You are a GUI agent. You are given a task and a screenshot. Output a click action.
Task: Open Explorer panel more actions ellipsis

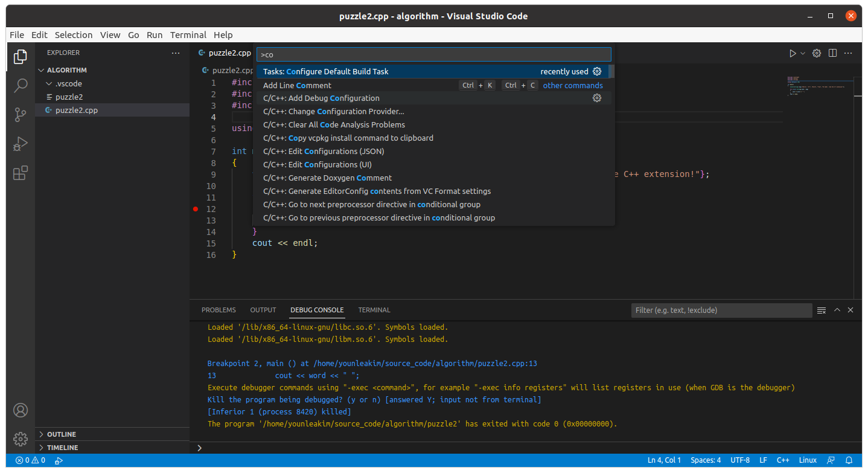(x=176, y=53)
